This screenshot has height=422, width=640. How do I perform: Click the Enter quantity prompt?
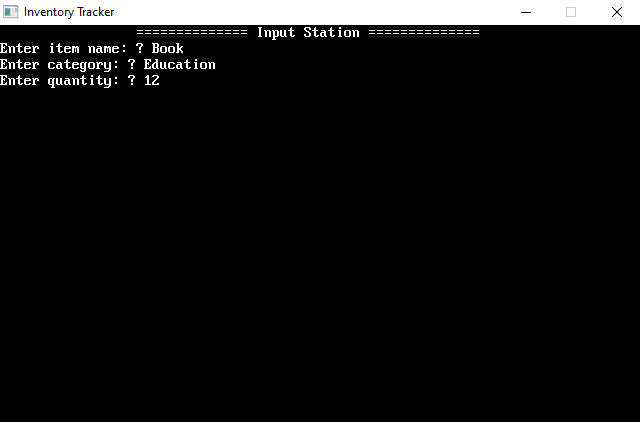tap(59, 81)
